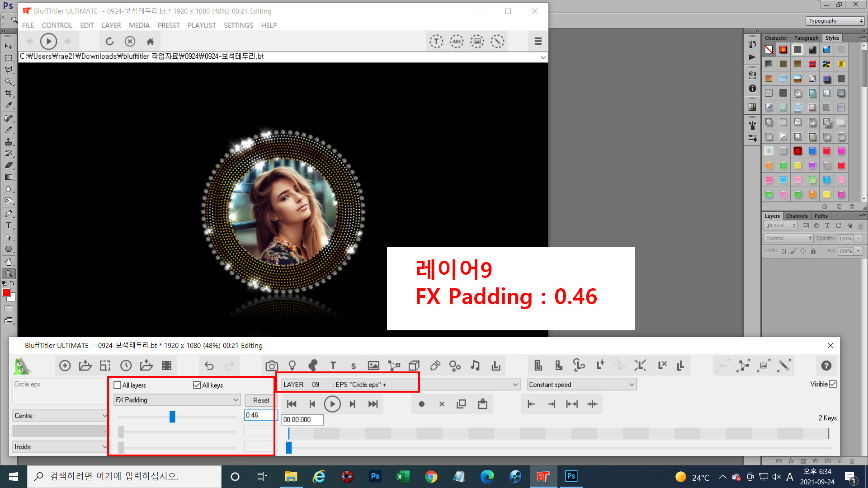This screenshot has height=488, width=868.
Task: Click the add picture layer icon
Action: point(373,366)
